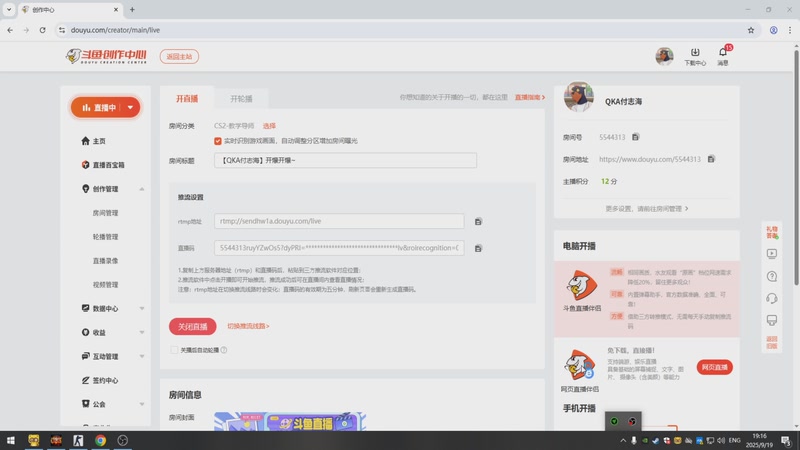Click the 网页直播伴侣 icon
The width and height of the screenshot is (800, 450).
(x=580, y=364)
